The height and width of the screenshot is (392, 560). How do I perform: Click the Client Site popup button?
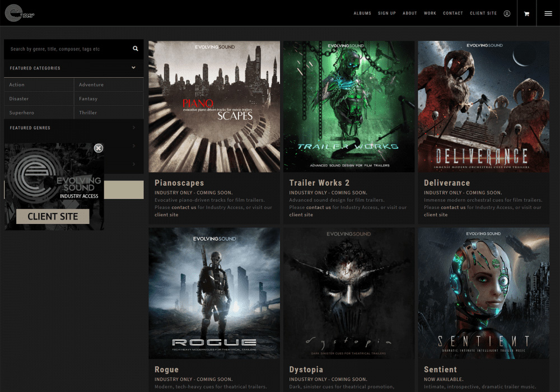tap(53, 216)
